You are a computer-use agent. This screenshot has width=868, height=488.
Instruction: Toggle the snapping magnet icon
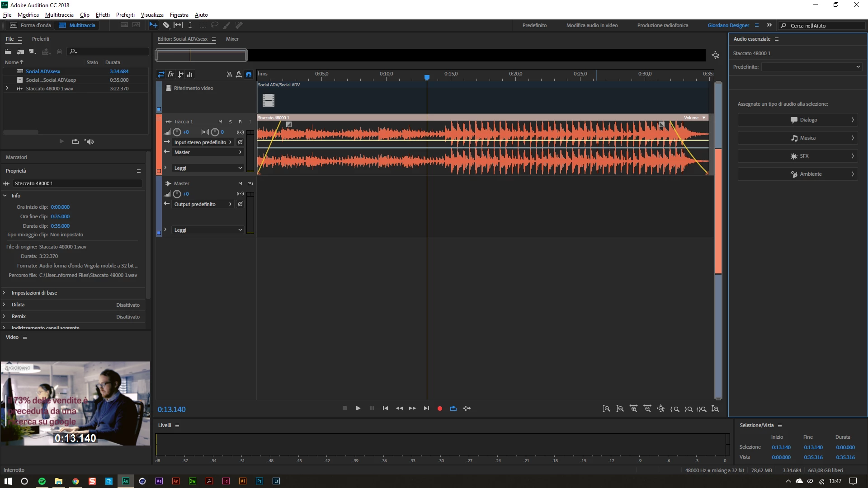click(249, 75)
